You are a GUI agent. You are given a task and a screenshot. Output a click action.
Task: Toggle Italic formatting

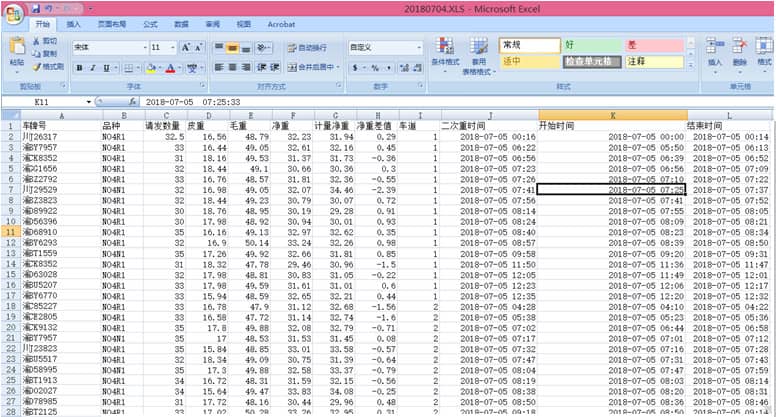[93, 68]
